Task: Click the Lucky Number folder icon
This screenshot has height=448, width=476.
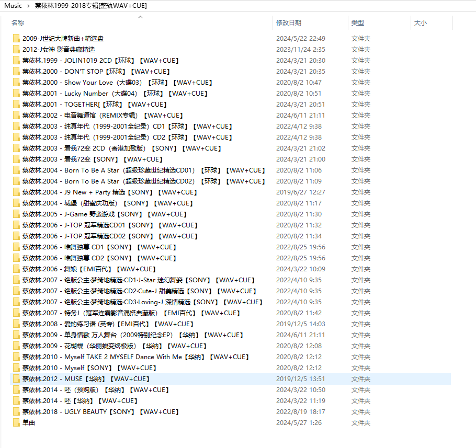Action: (16, 94)
